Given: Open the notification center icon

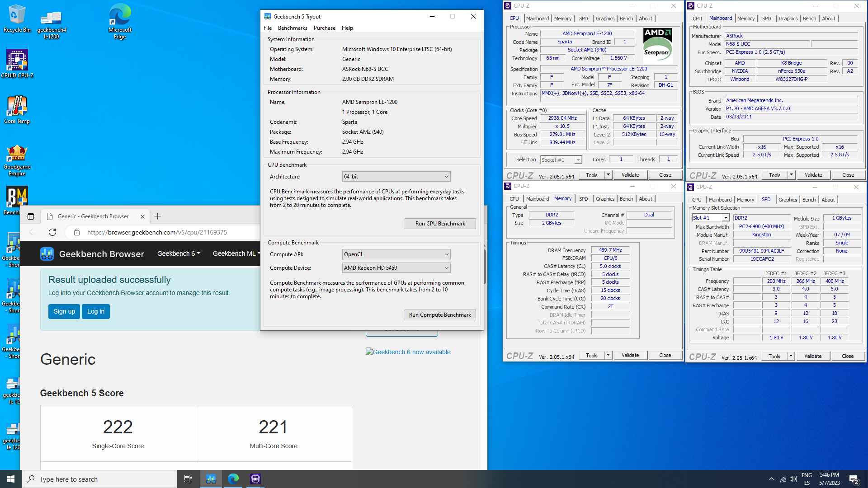Looking at the screenshot, I should [x=854, y=479].
